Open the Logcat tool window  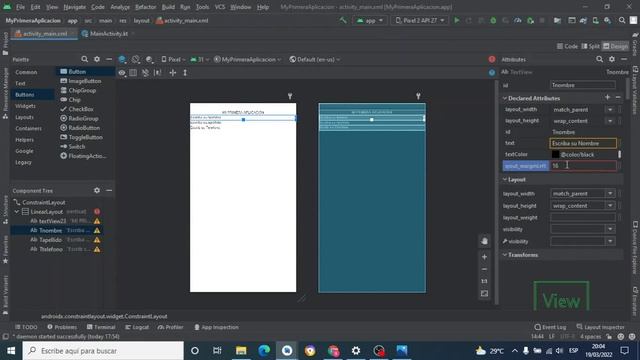point(137,327)
